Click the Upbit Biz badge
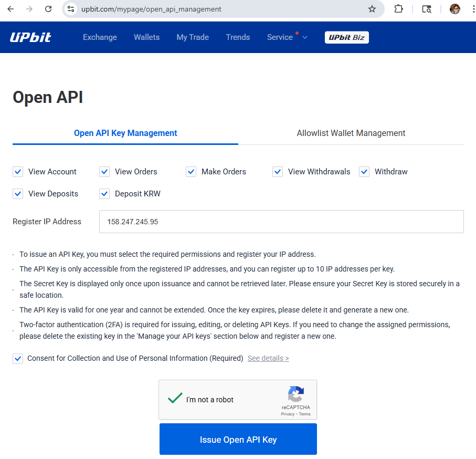476x459 pixels. click(x=346, y=37)
